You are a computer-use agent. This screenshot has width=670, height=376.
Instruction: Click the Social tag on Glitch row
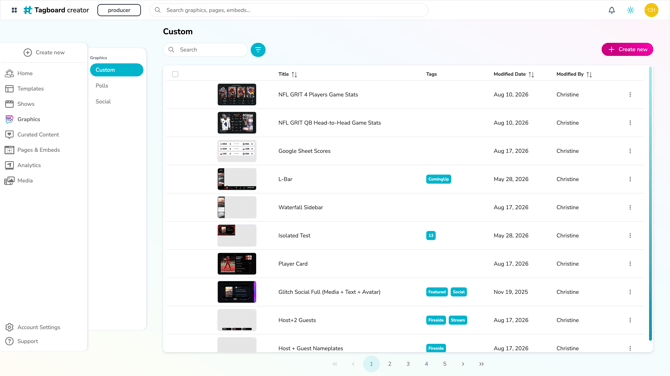(458, 292)
